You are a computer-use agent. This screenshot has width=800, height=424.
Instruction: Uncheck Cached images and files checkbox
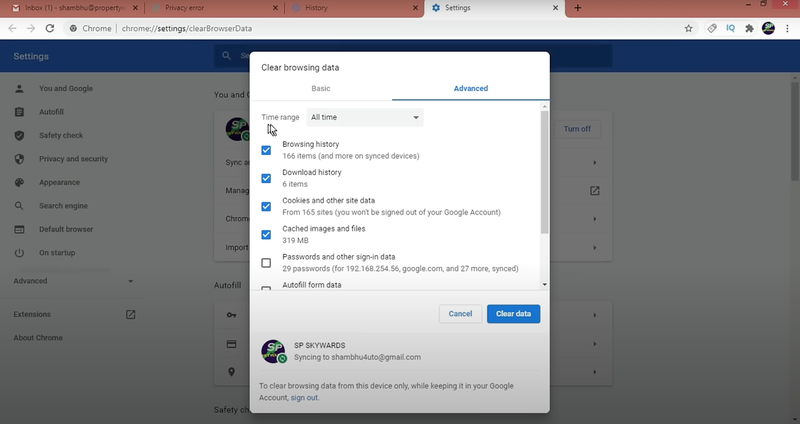coord(266,235)
